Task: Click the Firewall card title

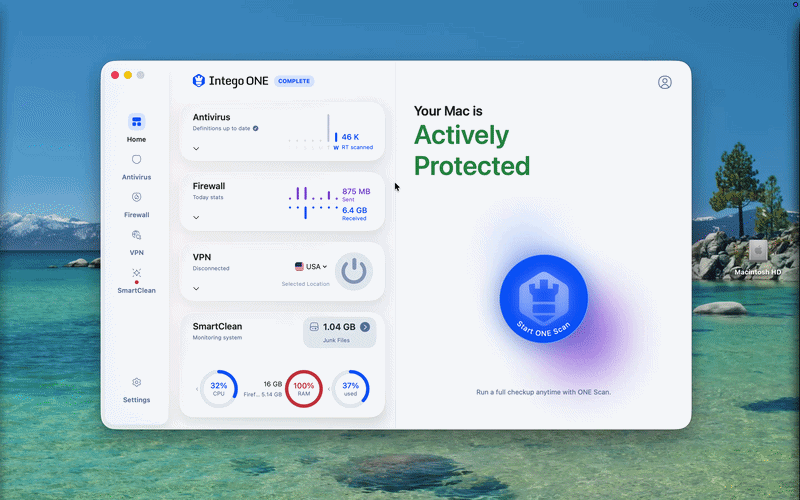Action: point(209,186)
